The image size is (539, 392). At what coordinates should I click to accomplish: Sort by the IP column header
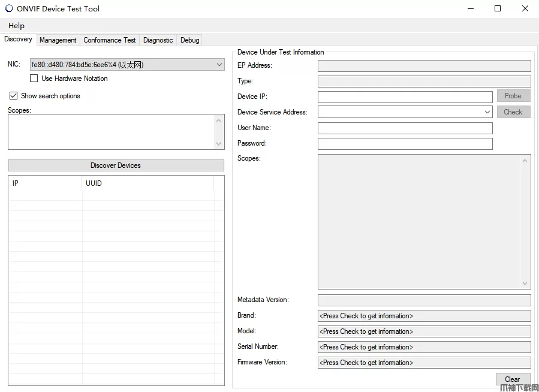(45, 183)
